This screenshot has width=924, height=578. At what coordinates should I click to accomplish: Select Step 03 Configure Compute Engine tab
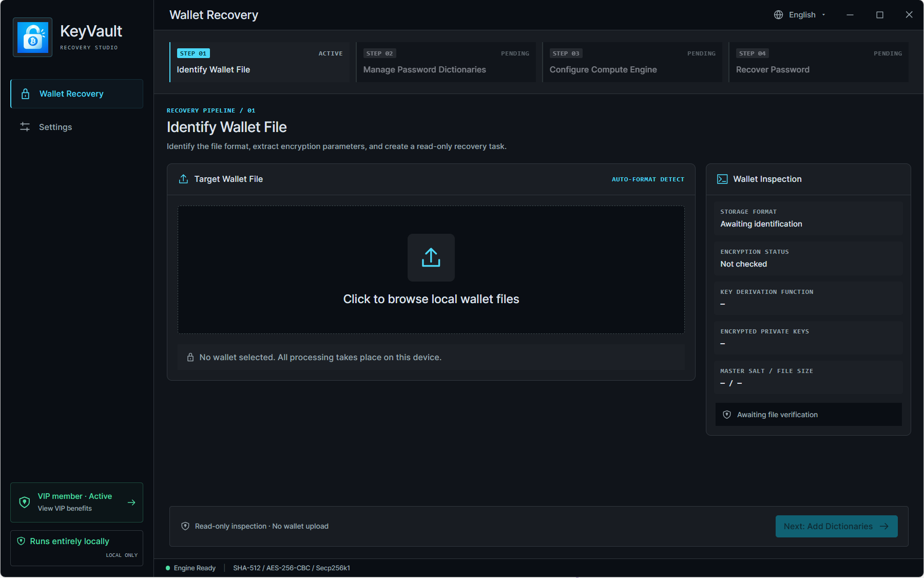tap(632, 62)
